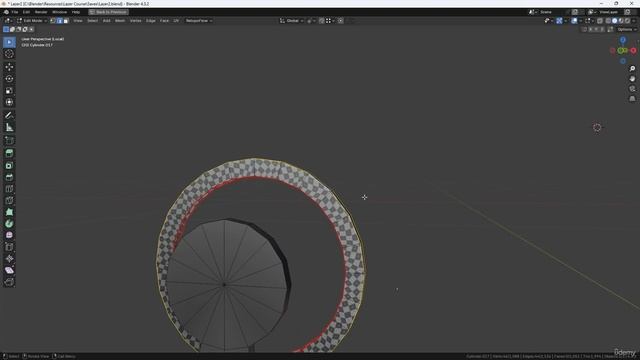Open the Edit Mode dropdown
Screen dimensions: 640x360
(x=32, y=20)
